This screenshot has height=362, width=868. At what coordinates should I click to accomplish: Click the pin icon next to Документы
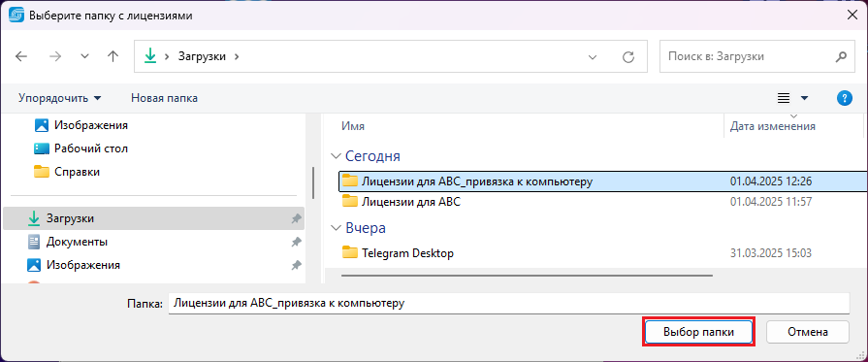[x=296, y=243]
